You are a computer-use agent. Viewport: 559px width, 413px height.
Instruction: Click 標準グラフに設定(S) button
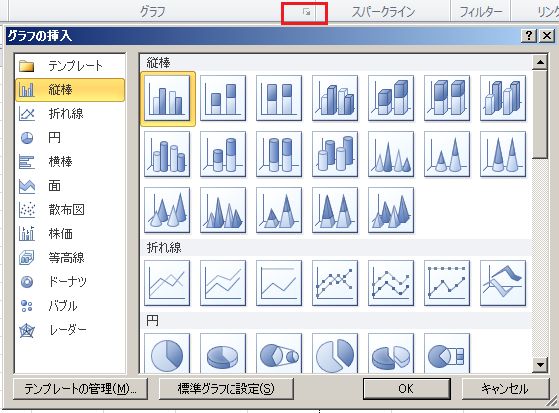(226, 389)
